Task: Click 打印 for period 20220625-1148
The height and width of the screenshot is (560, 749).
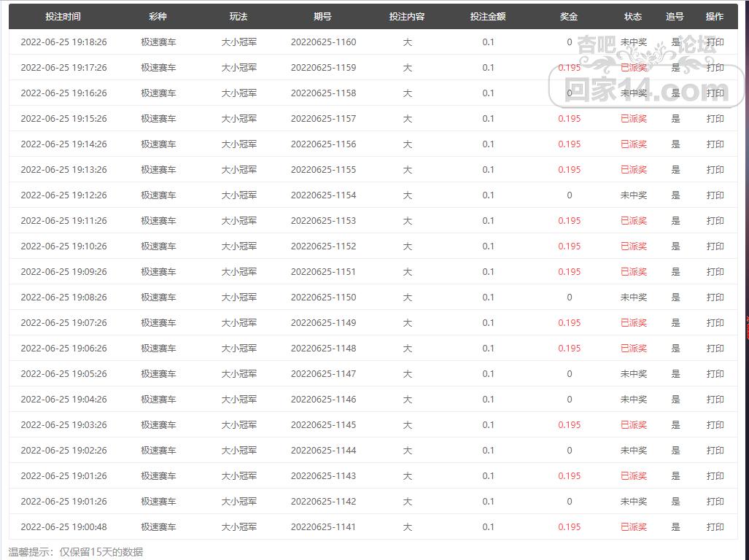Action: pyautogui.click(x=715, y=349)
